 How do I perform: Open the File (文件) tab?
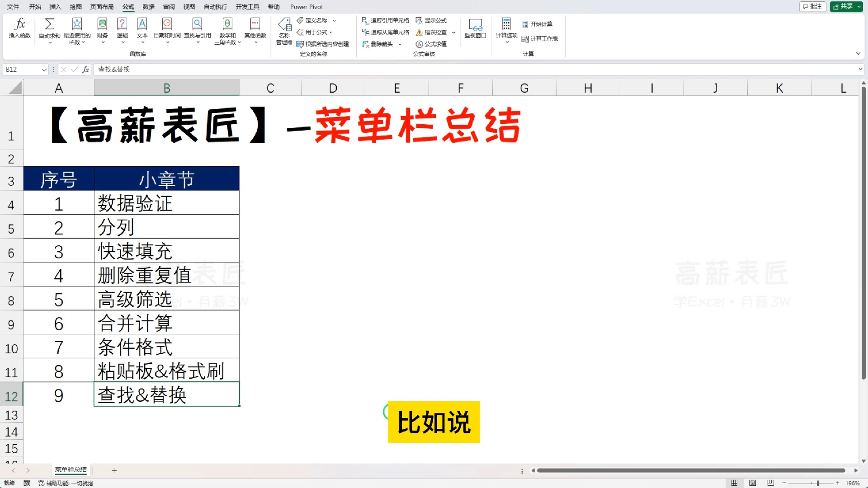pos(13,7)
